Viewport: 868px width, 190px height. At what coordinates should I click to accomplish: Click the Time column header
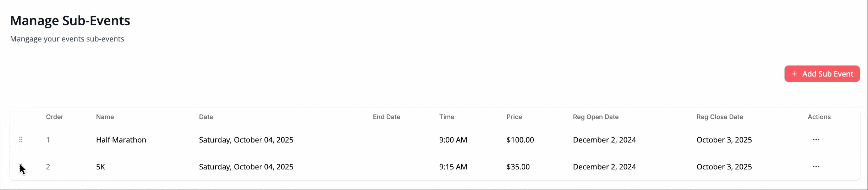tap(446, 117)
